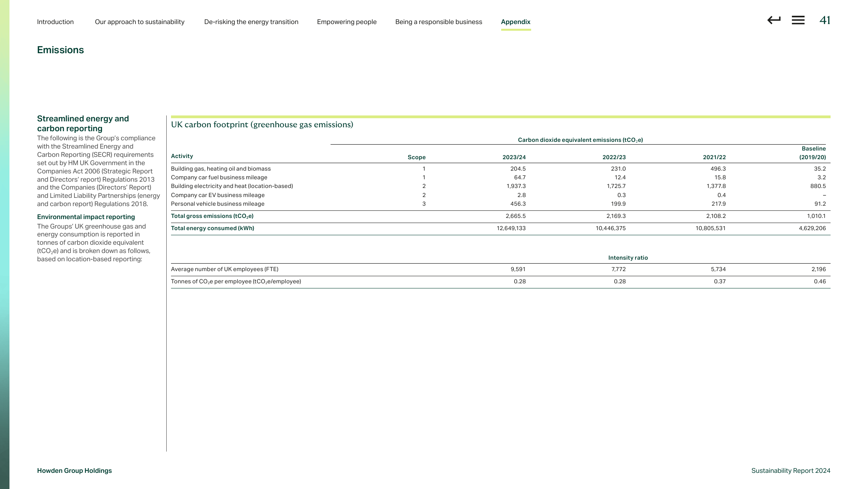The image size is (868, 489).
Task: Click the value 4,629,206
Action: [x=812, y=229]
